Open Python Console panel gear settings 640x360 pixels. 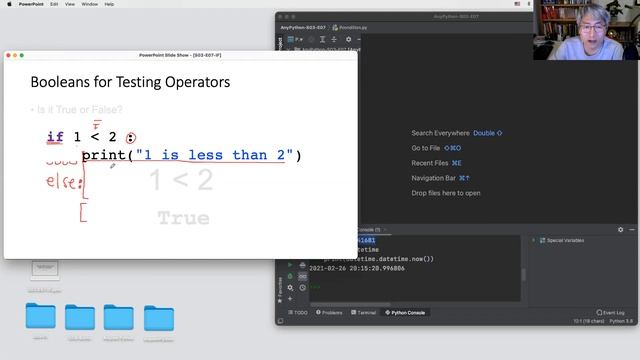coord(620,230)
